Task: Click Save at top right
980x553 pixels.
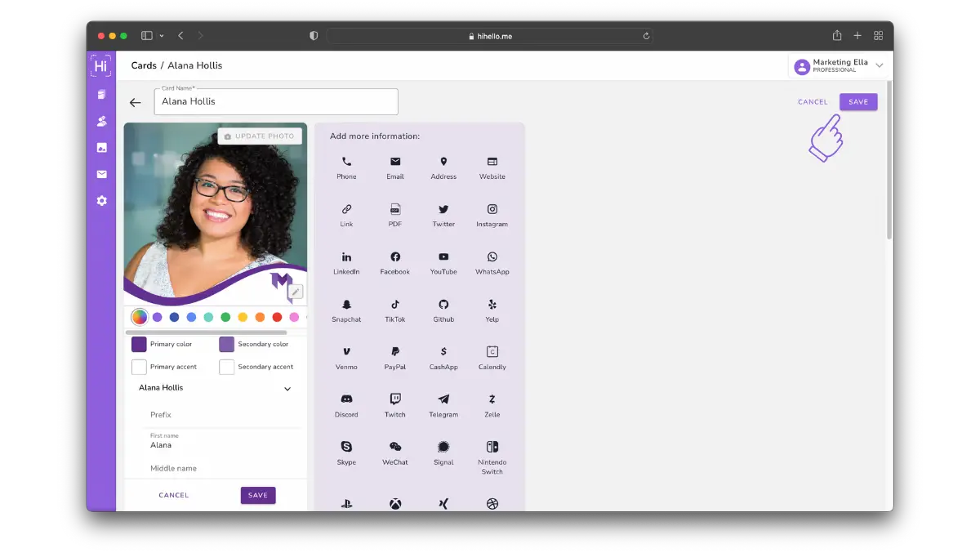Action: [858, 102]
